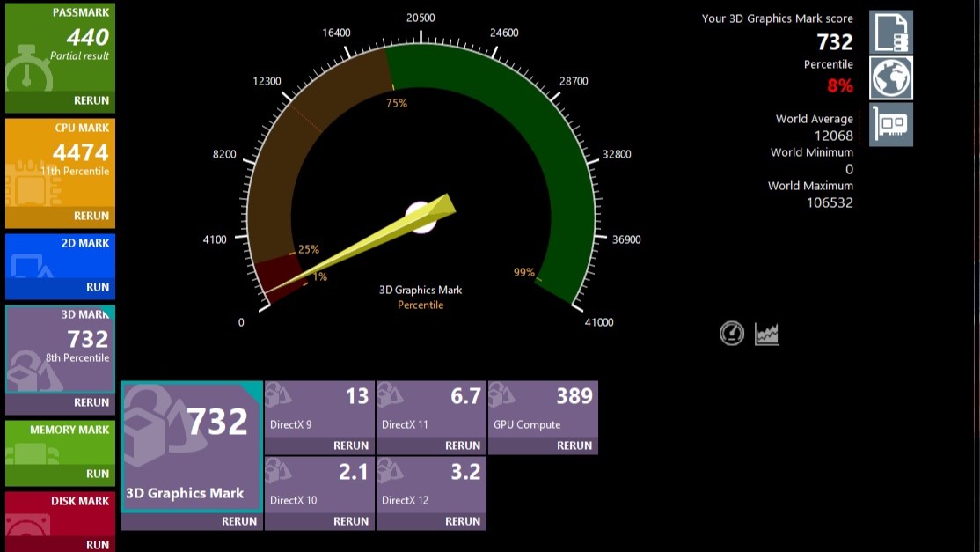The width and height of the screenshot is (980, 552).
Task: Rerun the PassMark overall test
Action: click(x=91, y=100)
